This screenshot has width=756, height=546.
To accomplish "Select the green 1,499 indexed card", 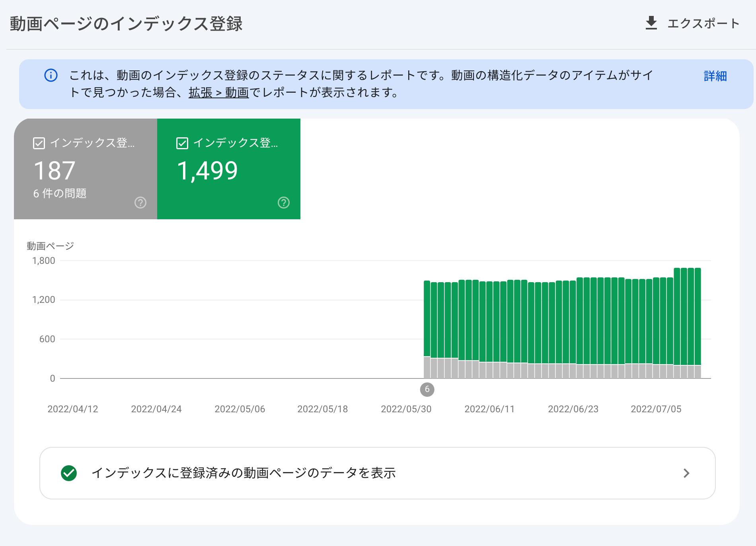I will 229,169.
